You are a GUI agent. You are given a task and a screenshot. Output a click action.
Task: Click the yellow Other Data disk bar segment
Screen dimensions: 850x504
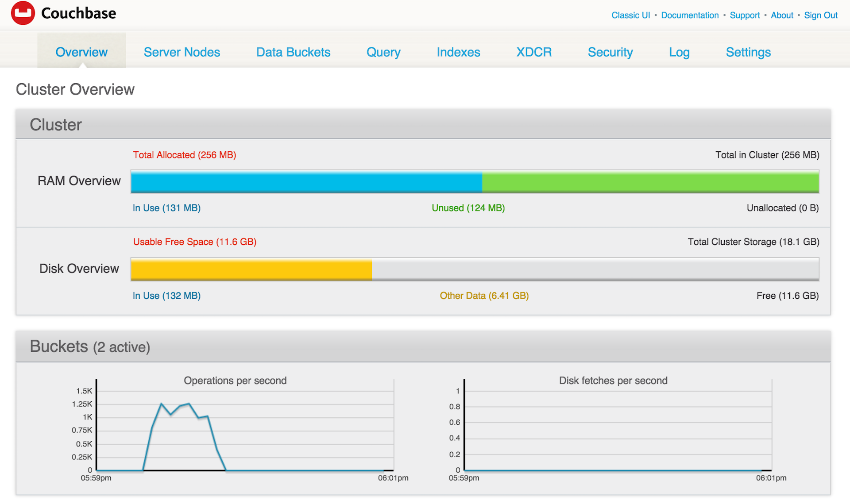tap(251, 269)
